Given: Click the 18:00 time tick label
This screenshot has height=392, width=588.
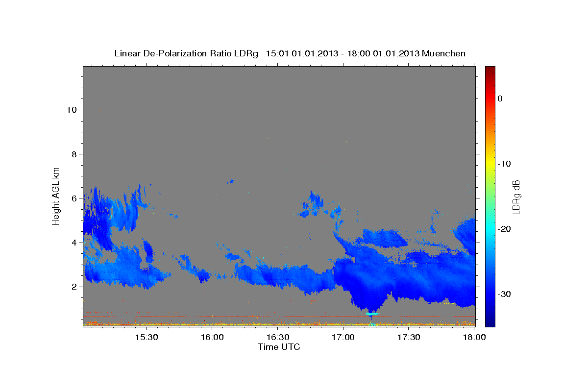Looking at the screenshot, I should pyautogui.click(x=474, y=338).
